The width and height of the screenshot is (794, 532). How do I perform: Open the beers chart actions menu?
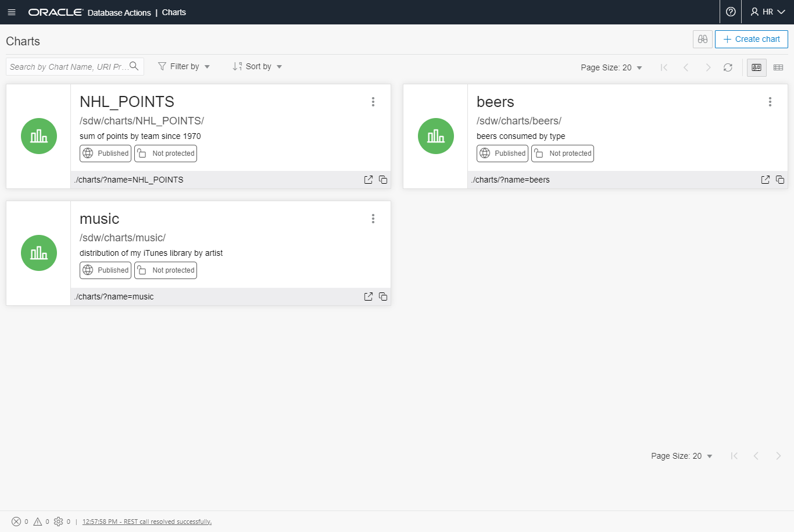tap(770, 102)
